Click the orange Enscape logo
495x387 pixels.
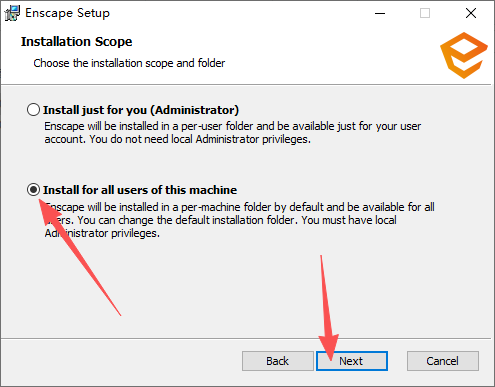464,55
